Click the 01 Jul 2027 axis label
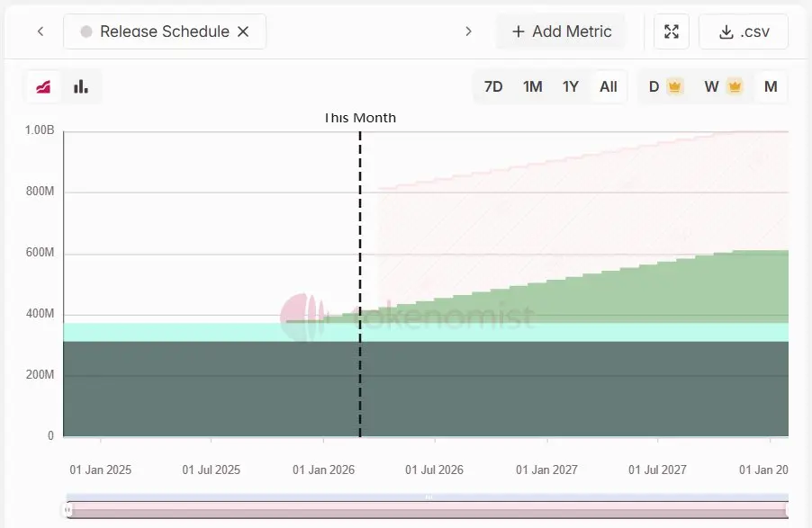Screen dimensions: 812x528 [x=657, y=470]
